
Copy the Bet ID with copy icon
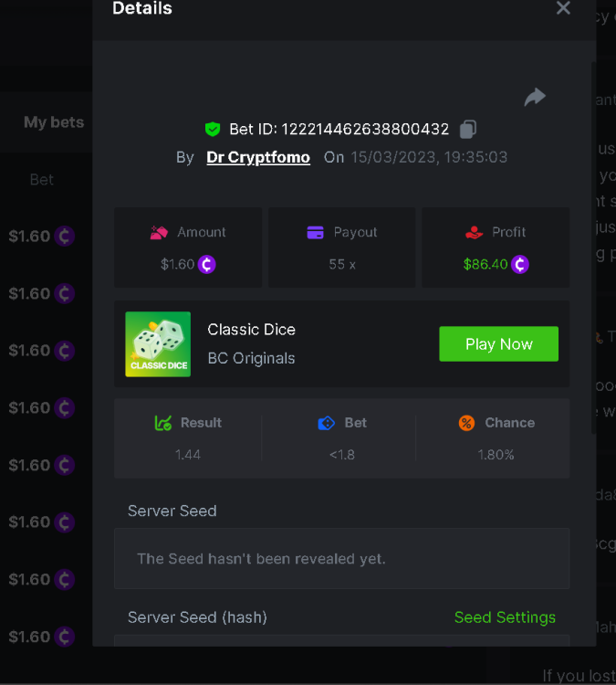click(468, 129)
